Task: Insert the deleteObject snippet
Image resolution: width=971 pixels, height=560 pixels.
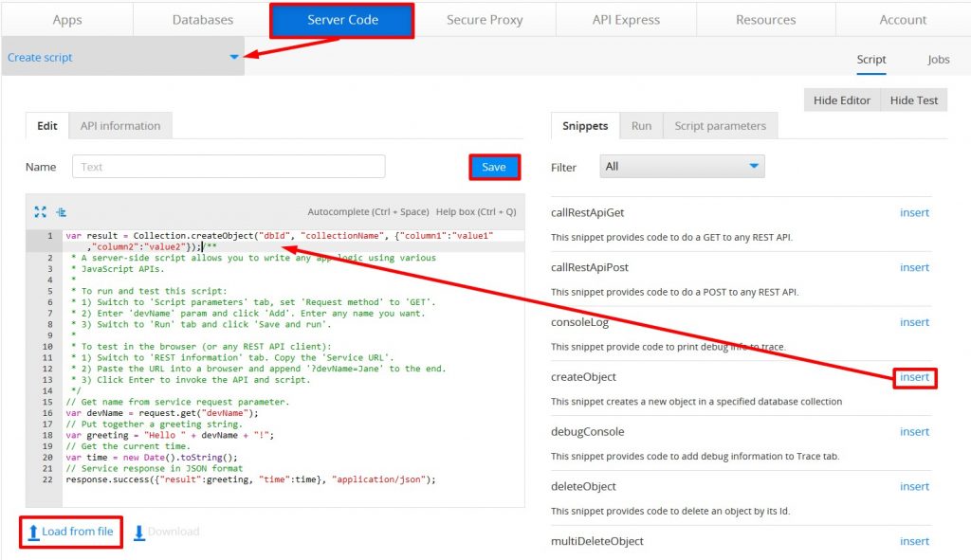Action: [914, 486]
